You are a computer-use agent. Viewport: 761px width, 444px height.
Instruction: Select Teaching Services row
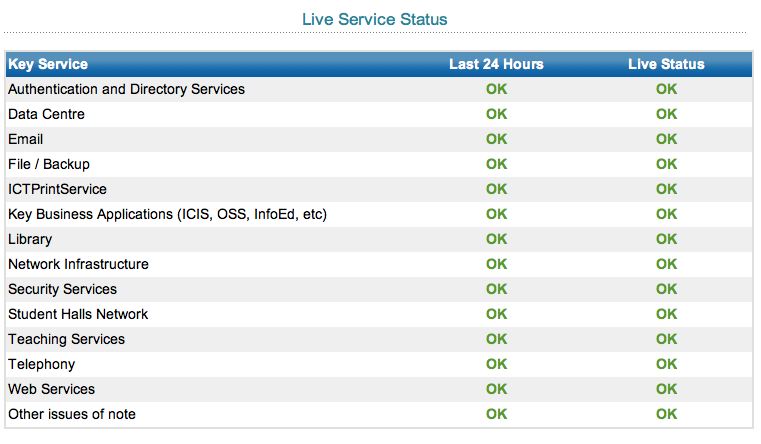point(66,339)
